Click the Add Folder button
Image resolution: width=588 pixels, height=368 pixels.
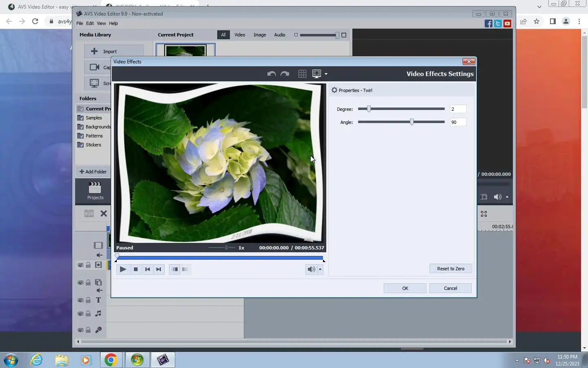pyautogui.click(x=93, y=172)
